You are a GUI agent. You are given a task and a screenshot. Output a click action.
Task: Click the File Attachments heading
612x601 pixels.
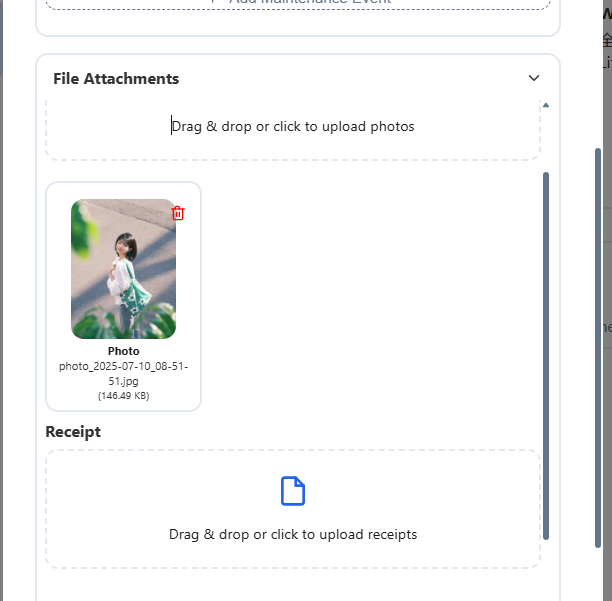[x=116, y=78]
